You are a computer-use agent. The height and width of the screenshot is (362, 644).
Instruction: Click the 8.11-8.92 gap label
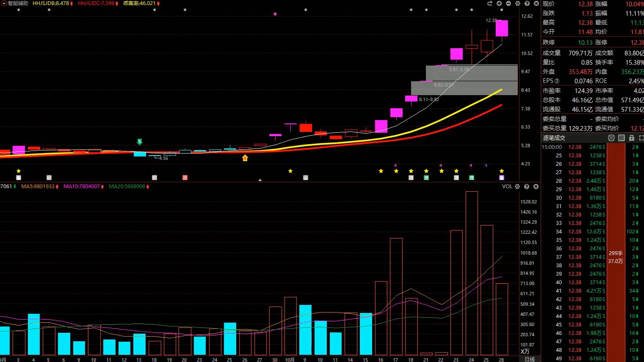(x=429, y=99)
